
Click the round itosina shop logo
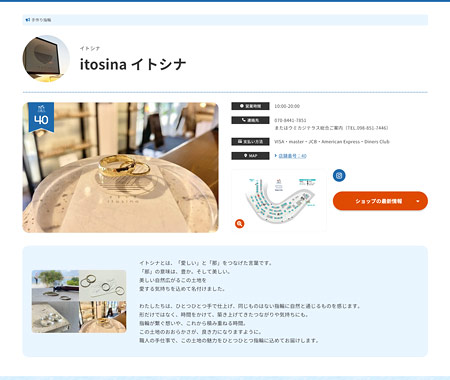pyautogui.click(x=46, y=59)
